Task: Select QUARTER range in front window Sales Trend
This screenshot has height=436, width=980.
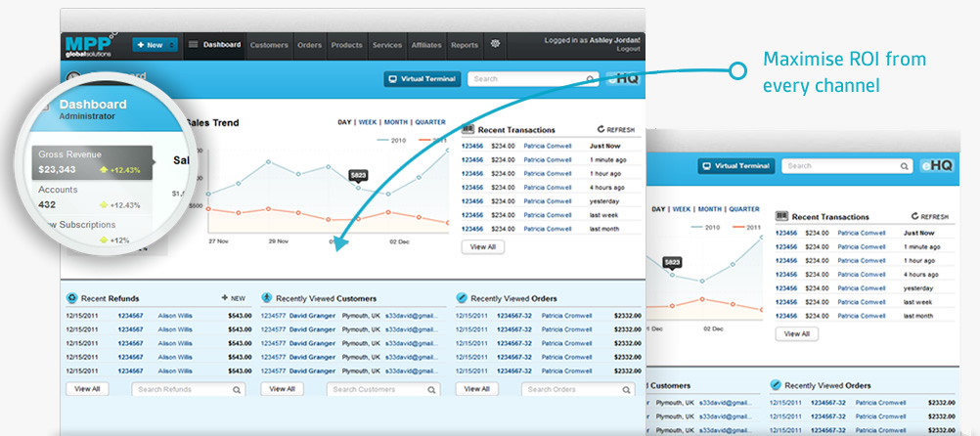Action: (430, 122)
